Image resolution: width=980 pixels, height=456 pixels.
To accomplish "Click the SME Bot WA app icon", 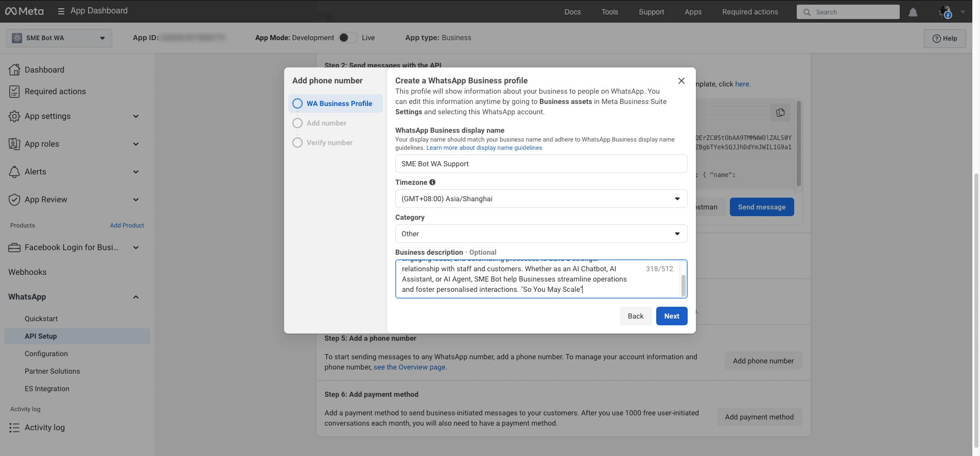I will click(17, 38).
